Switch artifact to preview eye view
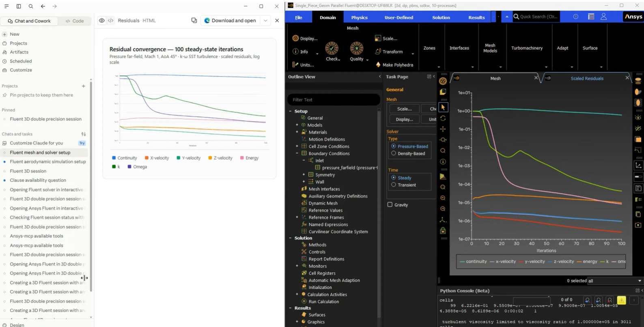This screenshot has height=327, width=644. tap(102, 20)
